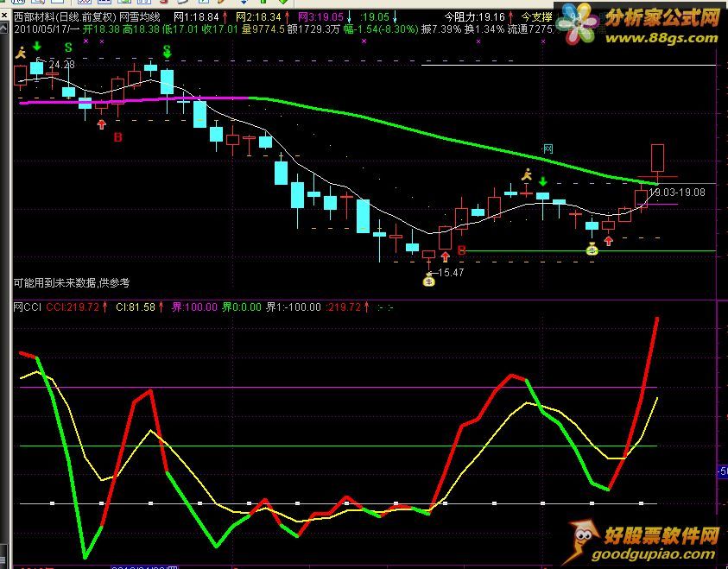Click the first green S sell marker

pyautogui.click(x=69, y=47)
